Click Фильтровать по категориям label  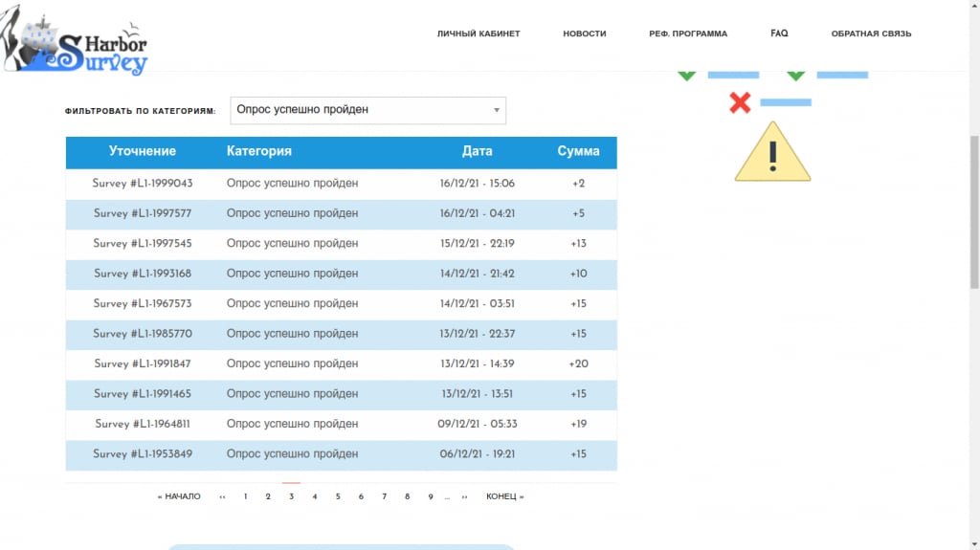pyautogui.click(x=140, y=111)
